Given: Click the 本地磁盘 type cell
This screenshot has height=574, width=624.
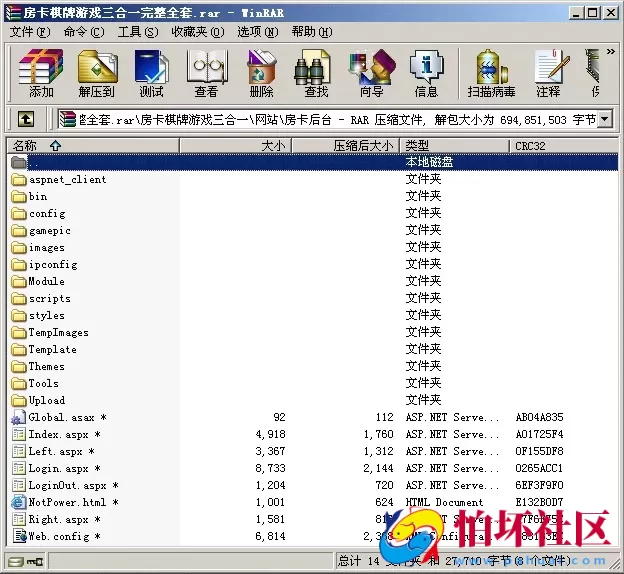Looking at the screenshot, I should coord(429,162).
